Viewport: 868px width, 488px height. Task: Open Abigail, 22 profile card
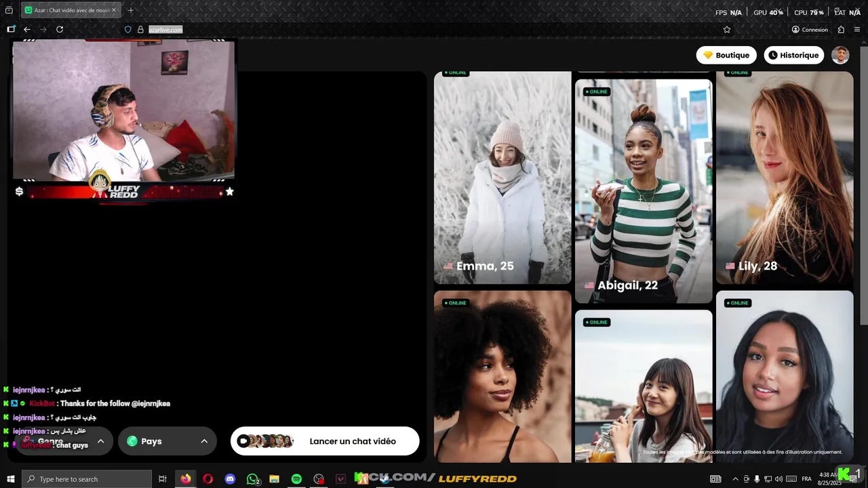pyautogui.click(x=644, y=191)
